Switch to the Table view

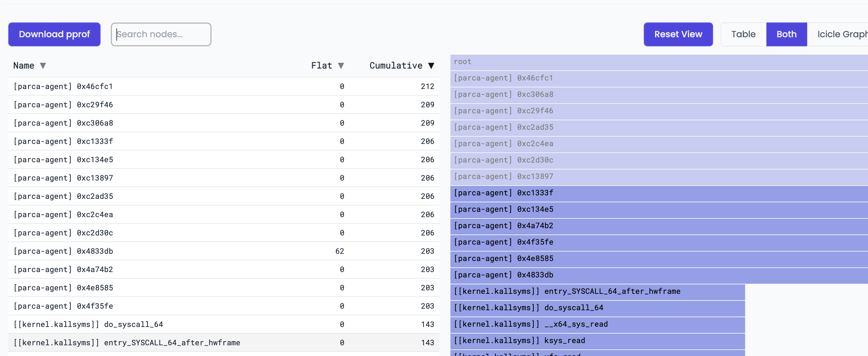[743, 34]
